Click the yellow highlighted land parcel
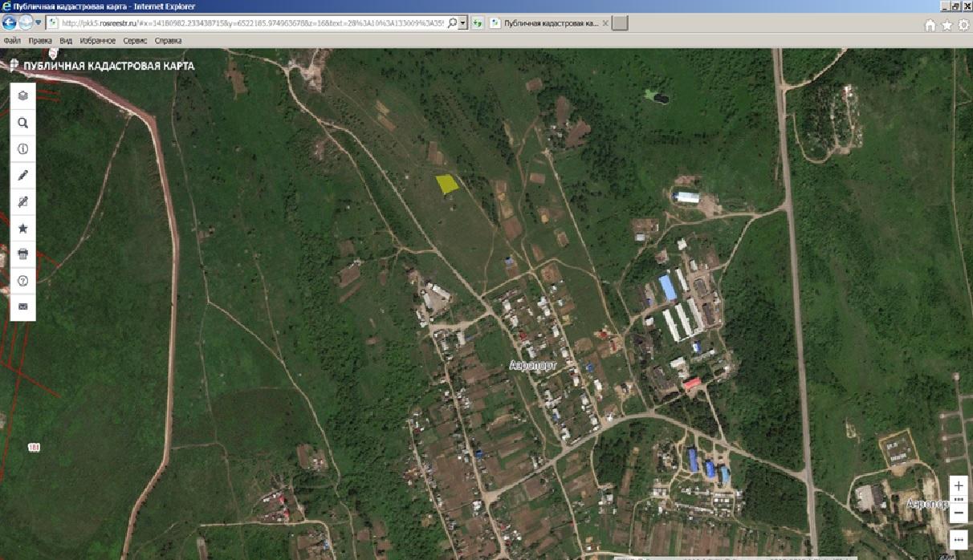Image resolution: width=973 pixels, height=560 pixels. (x=447, y=184)
